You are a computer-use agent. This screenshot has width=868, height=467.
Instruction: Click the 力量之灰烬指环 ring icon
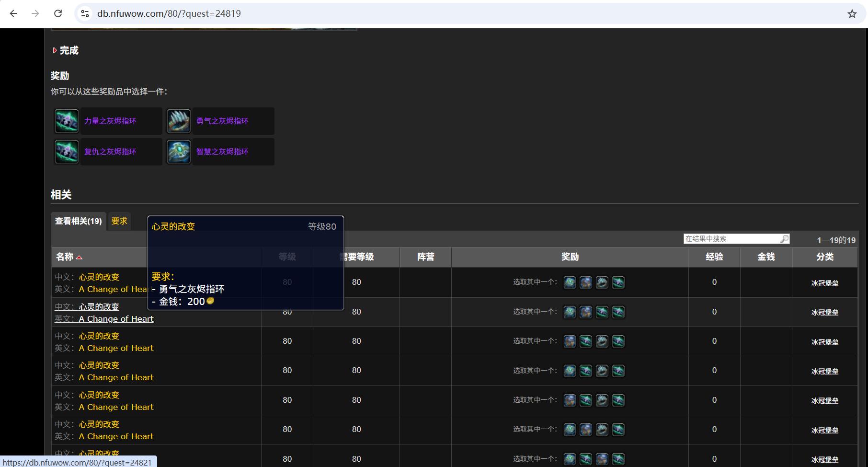coord(67,121)
